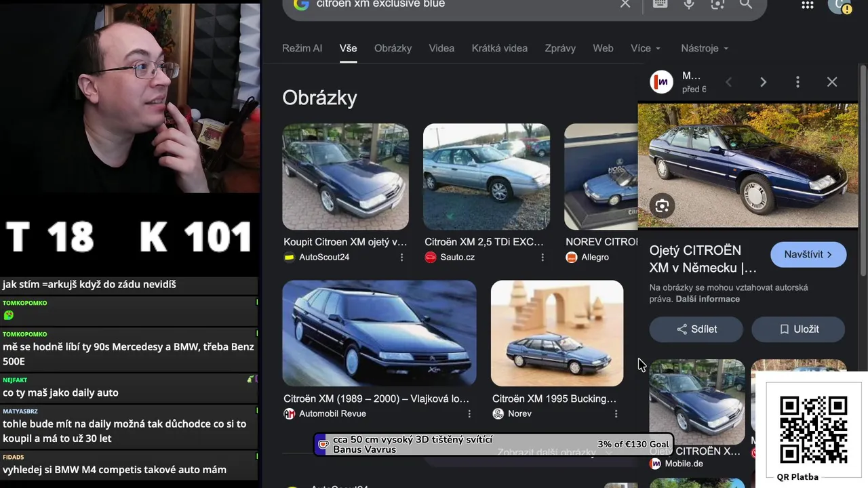
Task: Switch to Režim AI tab
Action: pyautogui.click(x=302, y=48)
